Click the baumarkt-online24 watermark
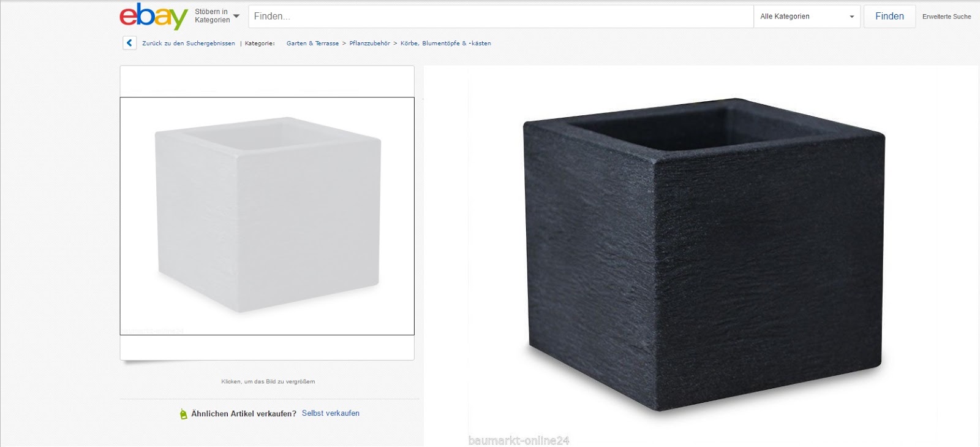This screenshot has width=980, height=447. pos(519,440)
